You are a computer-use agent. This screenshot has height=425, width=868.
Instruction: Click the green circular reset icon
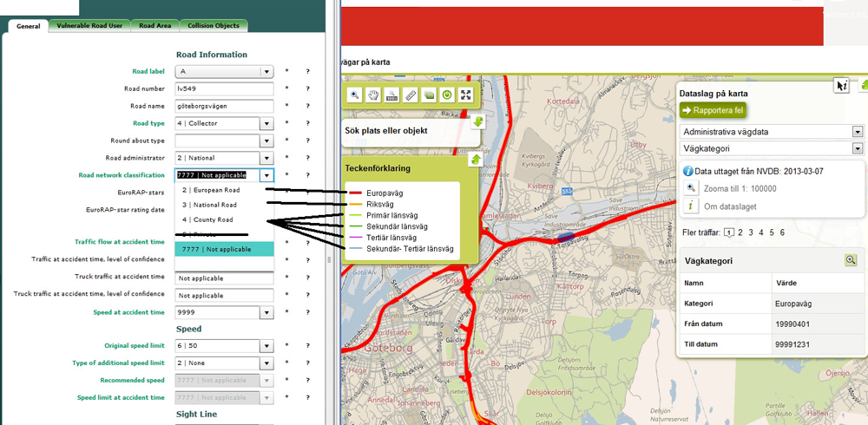coord(447,95)
